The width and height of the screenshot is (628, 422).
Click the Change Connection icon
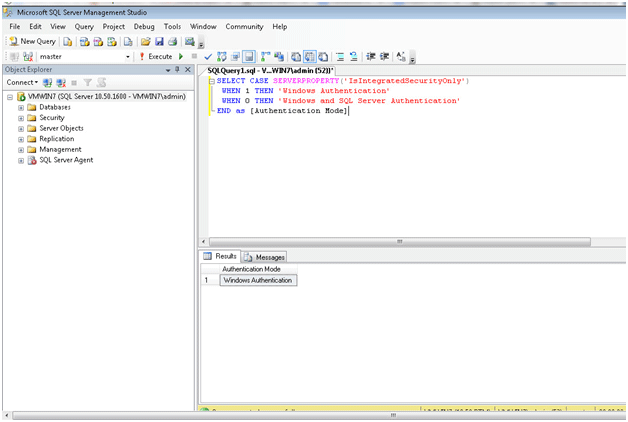[x=28, y=56]
